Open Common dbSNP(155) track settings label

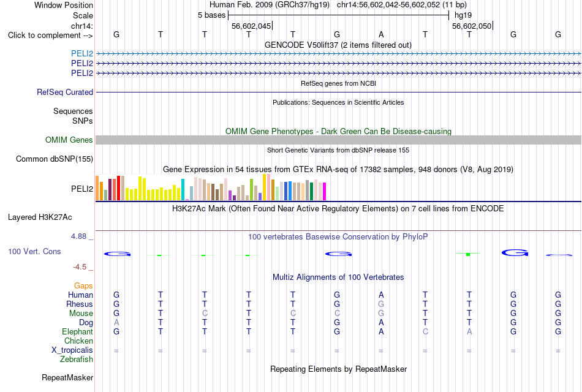[x=55, y=159]
